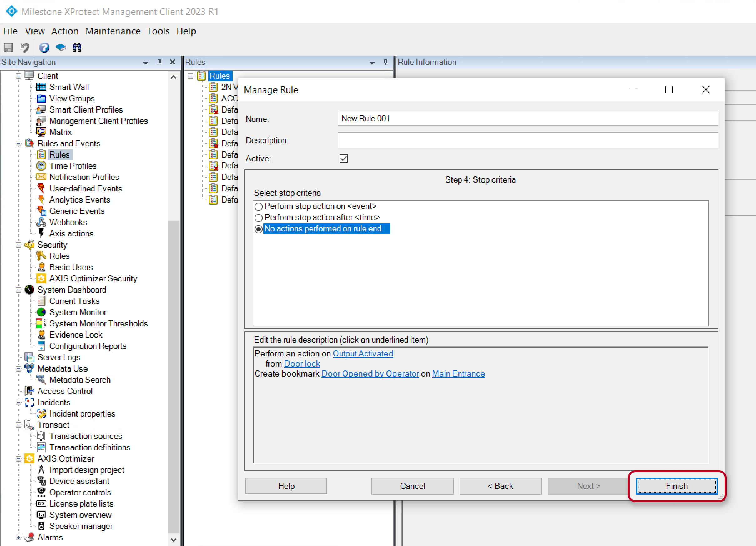Image resolution: width=756 pixels, height=546 pixels.
Task: Pin the Site Navigation panel
Action: coord(159,62)
